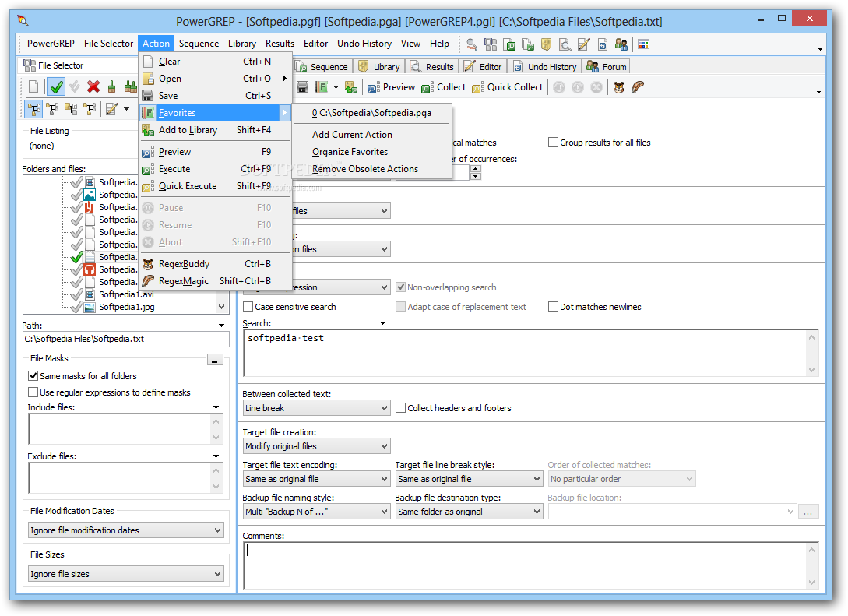Click the Include files input box
This screenshot has width=848, height=616.
tap(119, 429)
